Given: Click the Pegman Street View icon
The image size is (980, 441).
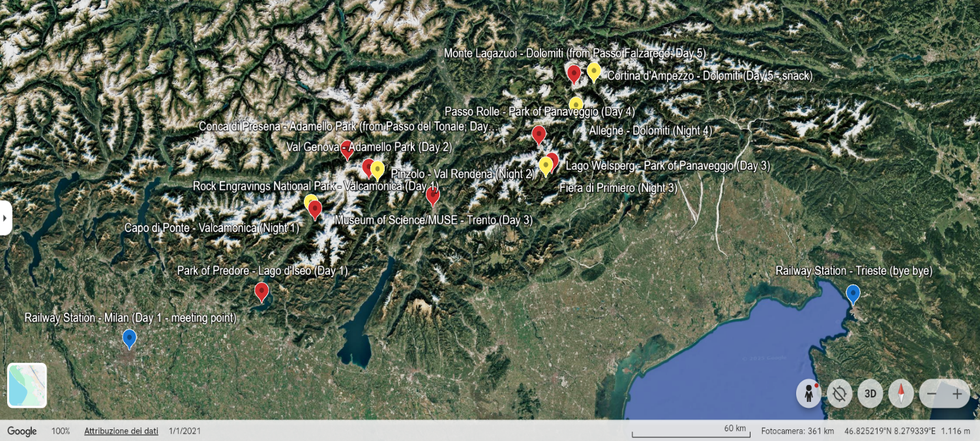Looking at the screenshot, I should coord(809,394).
